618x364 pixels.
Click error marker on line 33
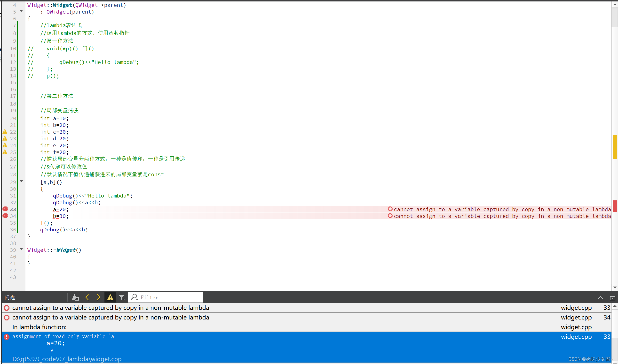(5, 209)
